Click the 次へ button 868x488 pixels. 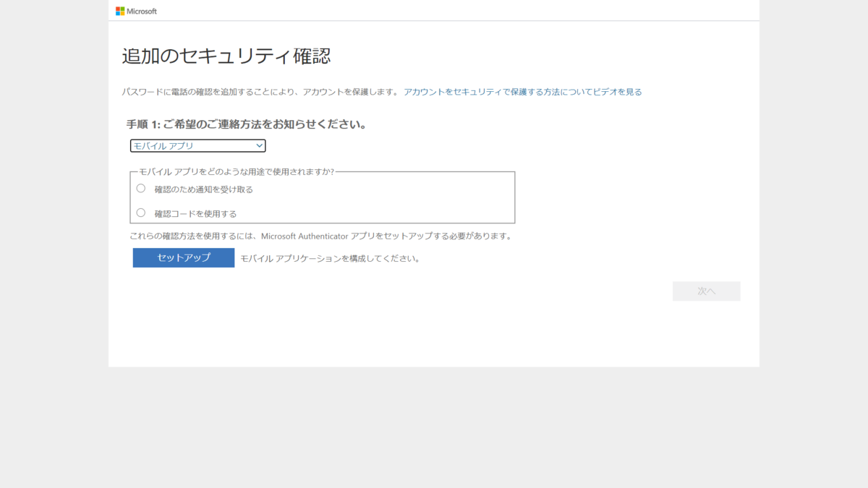click(706, 291)
